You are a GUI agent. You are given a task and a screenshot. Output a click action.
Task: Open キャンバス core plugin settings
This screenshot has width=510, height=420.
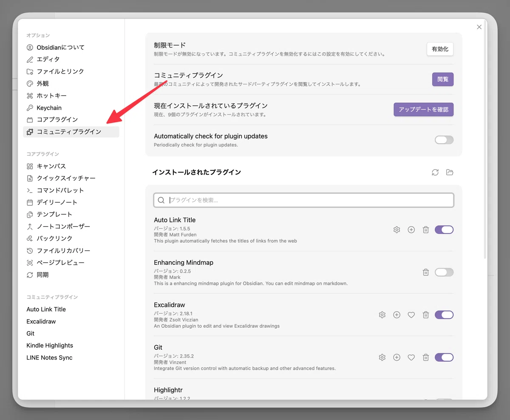pyautogui.click(x=71, y=166)
